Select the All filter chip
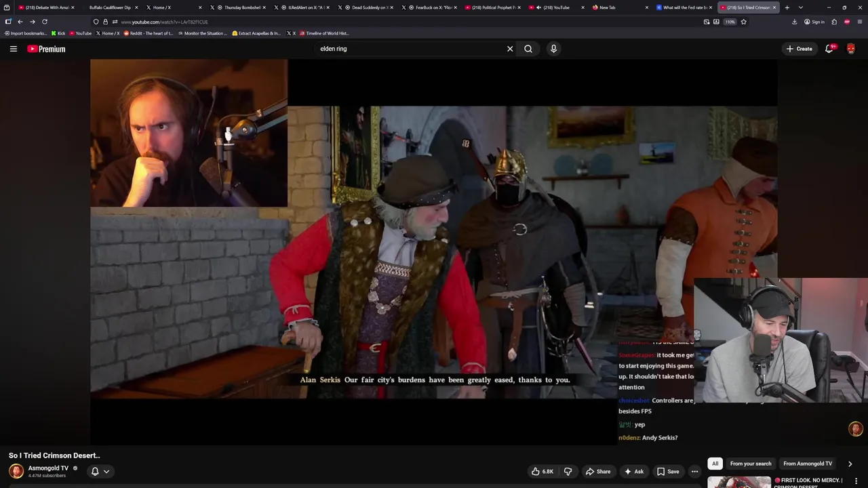Viewport: 868px width, 488px height. click(x=715, y=464)
